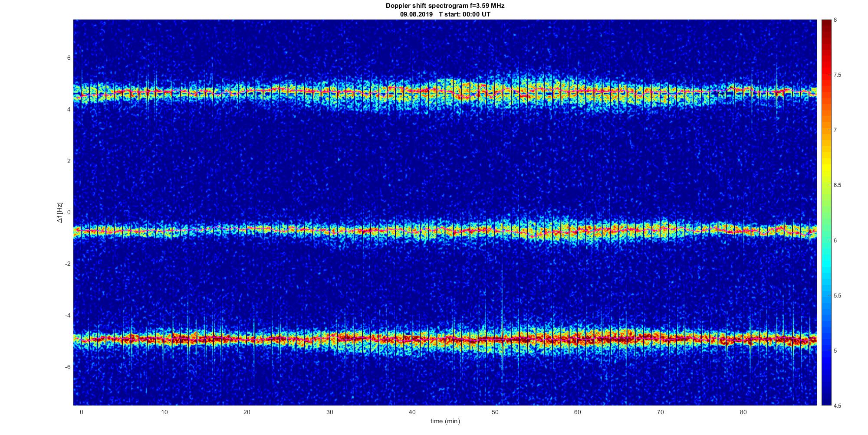Screen dimensions: 868x435
Task: Click colorbar tick label '8'
Action: [x=835, y=20]
